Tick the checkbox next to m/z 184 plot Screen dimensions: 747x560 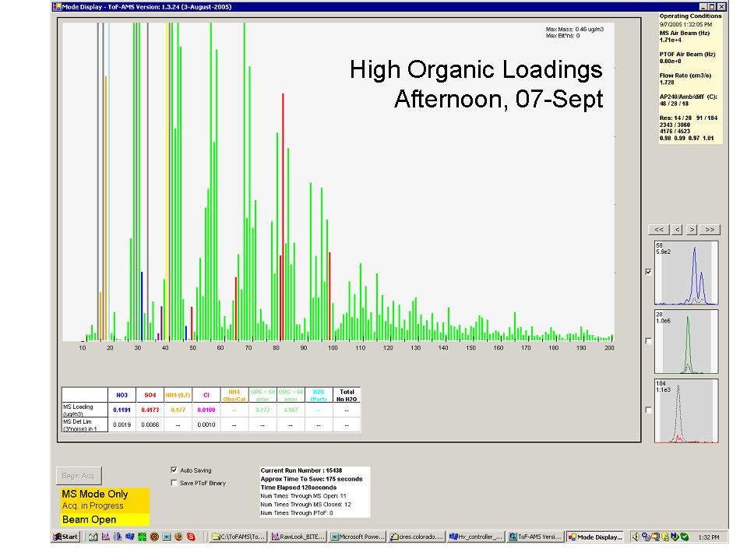(x=648, y=410)
